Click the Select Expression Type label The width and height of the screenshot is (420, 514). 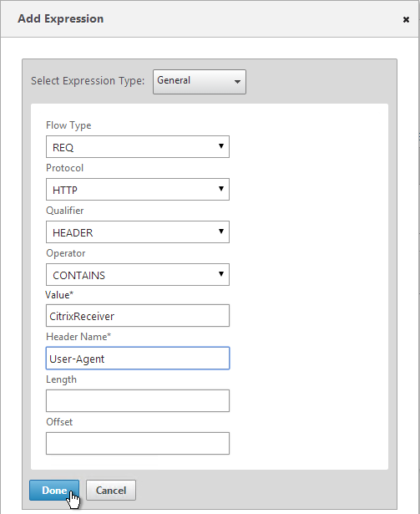[x=88, y=81]
